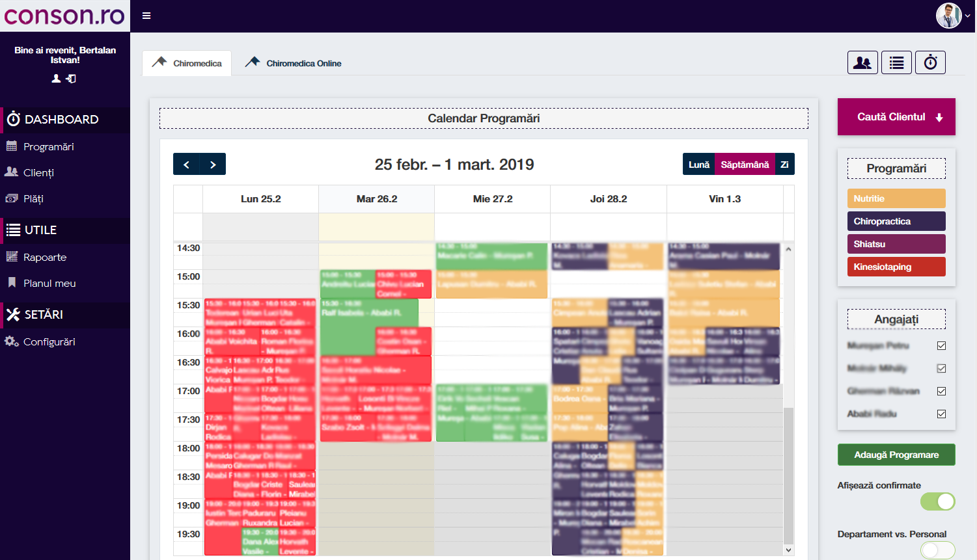
Task: Click the user profile icon under welcome message
Action: (56, 79)
